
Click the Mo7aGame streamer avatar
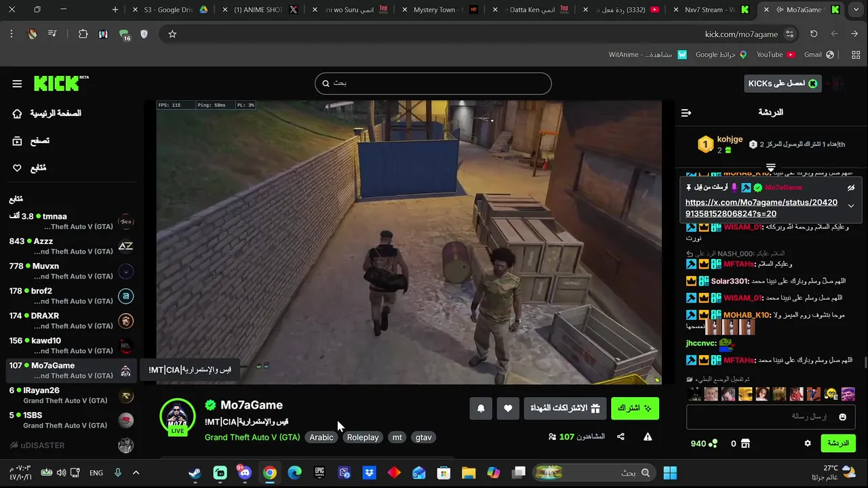177,415
